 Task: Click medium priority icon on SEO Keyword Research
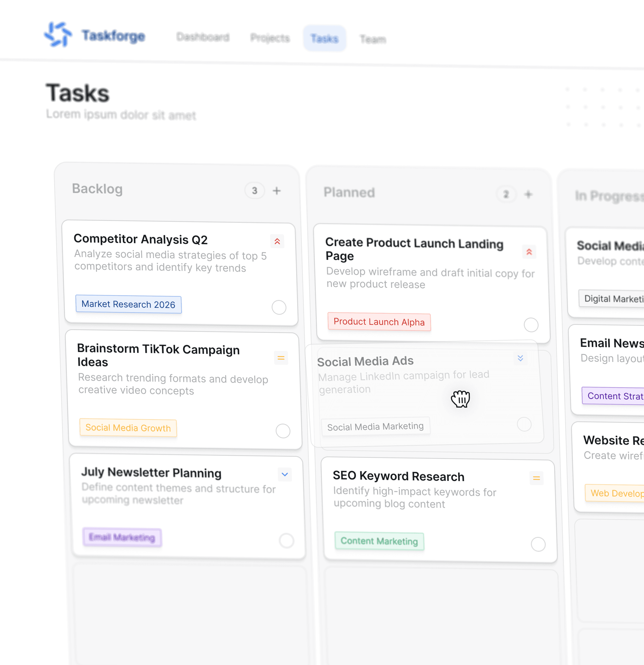[x=536, y=478]
